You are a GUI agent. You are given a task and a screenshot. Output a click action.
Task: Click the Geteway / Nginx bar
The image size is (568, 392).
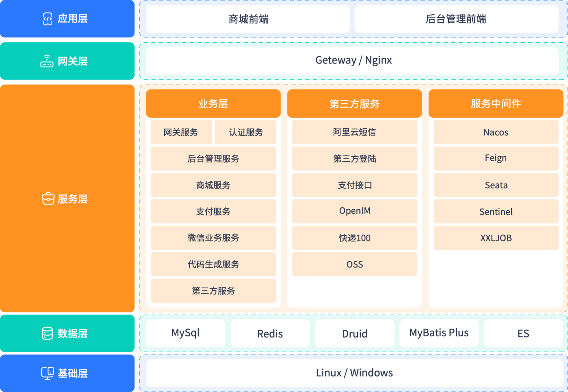(x=353, y=61)
